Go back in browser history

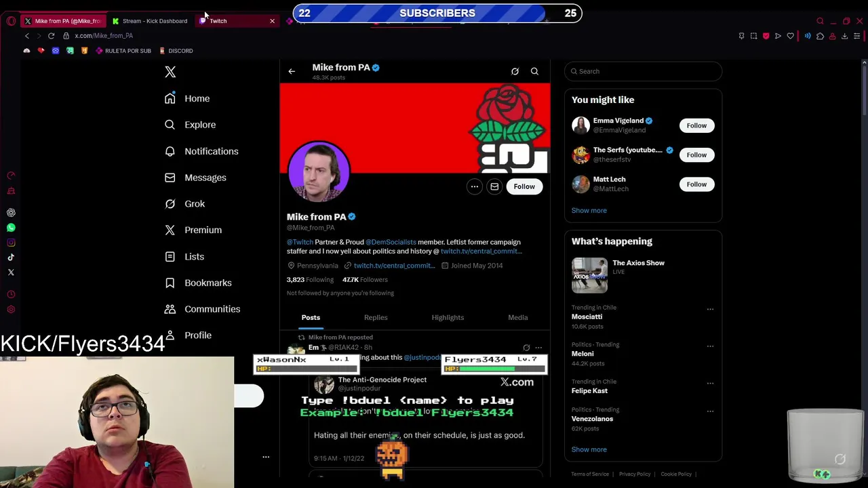tap(27, 36)
